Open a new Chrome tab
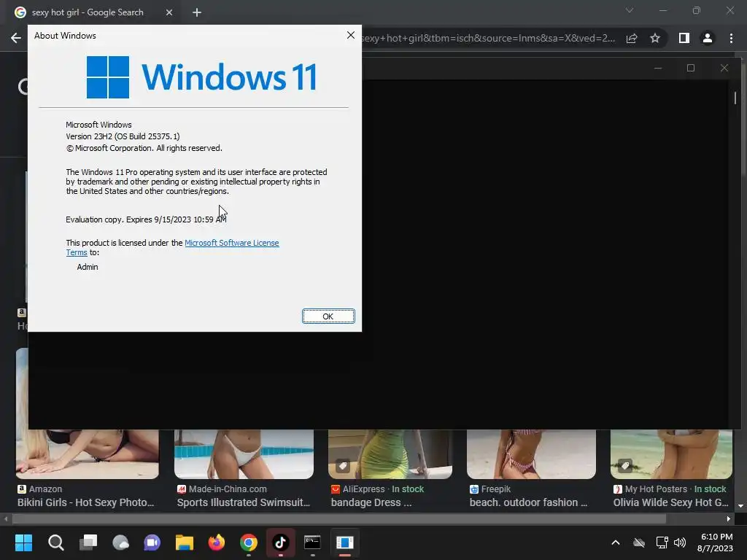Image resolution: width=747 pixels, height=560 pixels. point(197,12)
